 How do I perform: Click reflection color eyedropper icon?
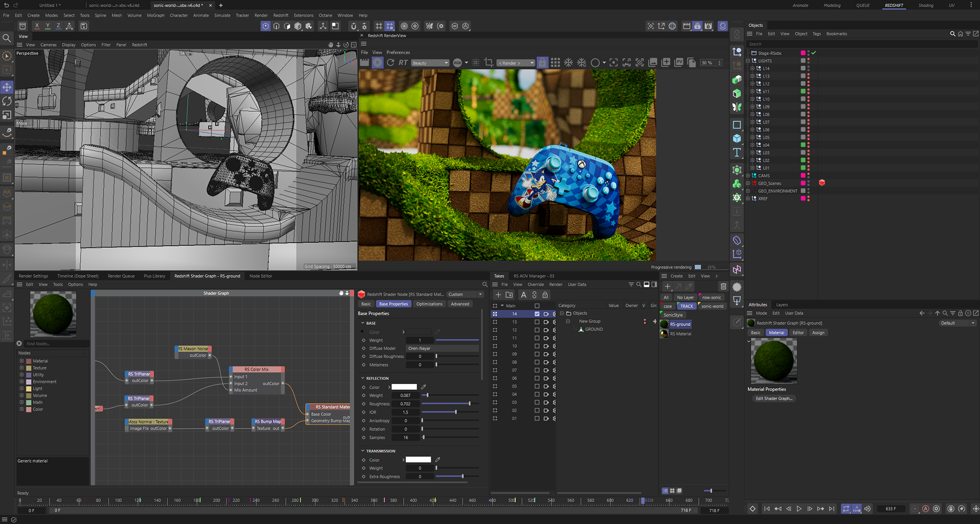(x=423, y=387)
